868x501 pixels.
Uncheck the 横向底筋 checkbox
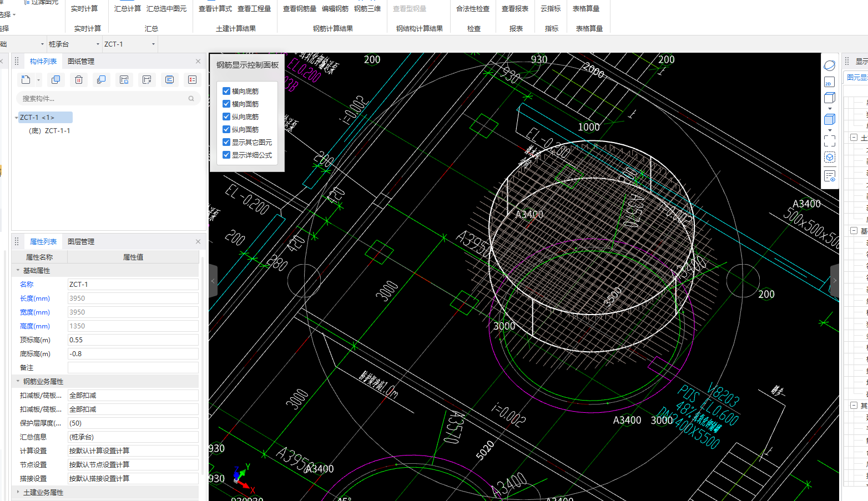226,91
